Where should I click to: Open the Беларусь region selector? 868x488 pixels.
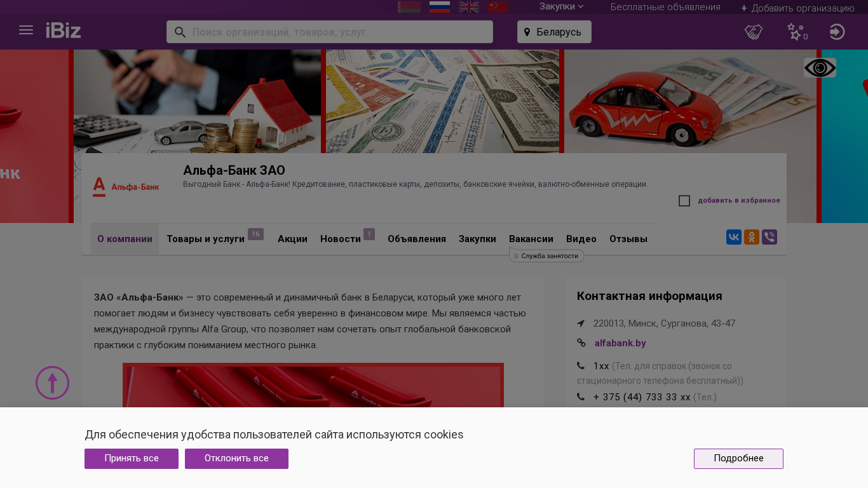click(x=554, y=32)
